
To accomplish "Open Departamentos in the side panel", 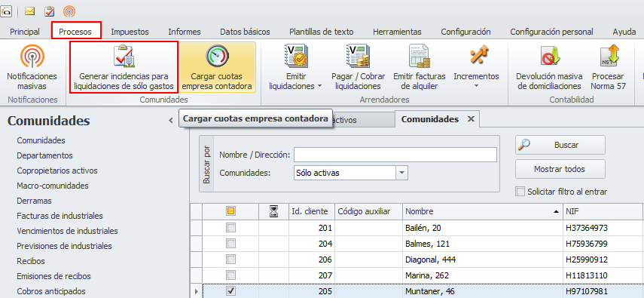I will 44,155.
